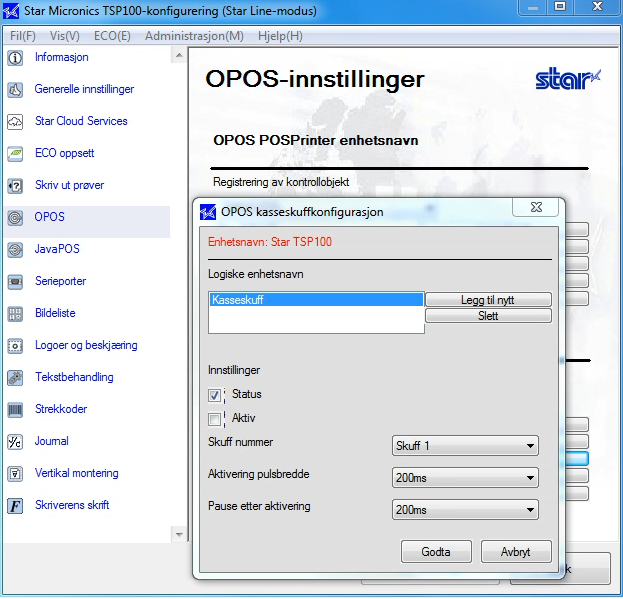623x599 pixels.
Task: Open Generelle innstillinger page
Action: pos(84,89)
